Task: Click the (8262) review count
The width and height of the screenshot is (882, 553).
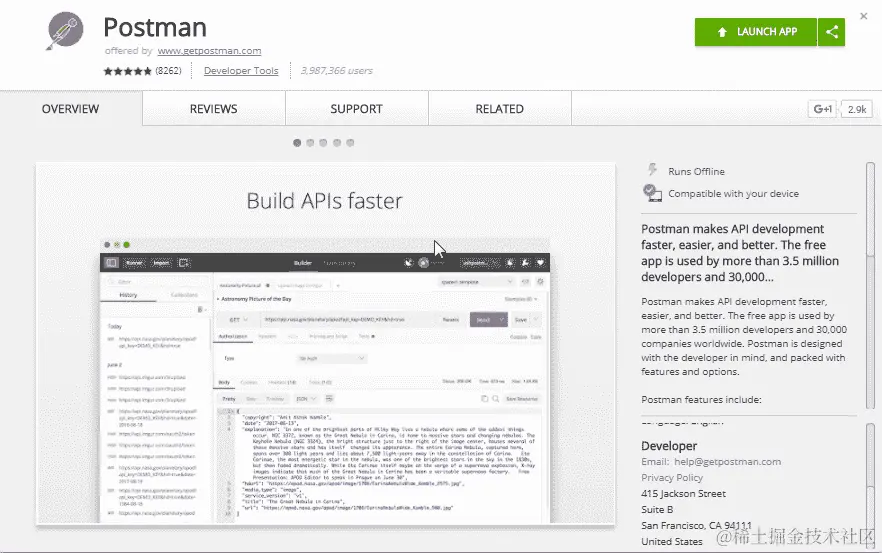Action: click(x=168, y=71)
